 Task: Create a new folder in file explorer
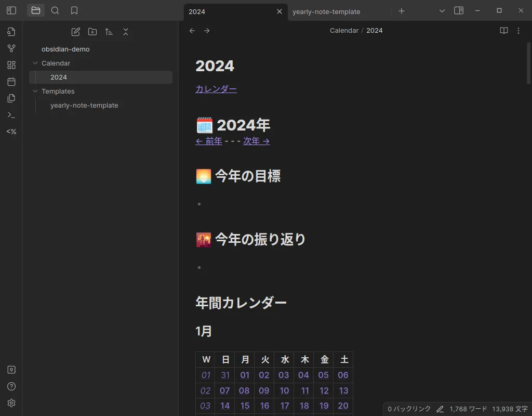pos(92,32)
